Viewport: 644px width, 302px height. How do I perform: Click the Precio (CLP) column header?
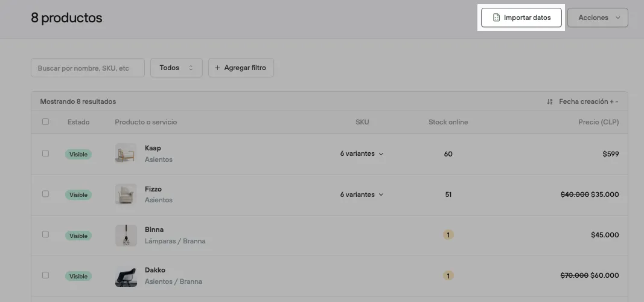tap(598, 122)
